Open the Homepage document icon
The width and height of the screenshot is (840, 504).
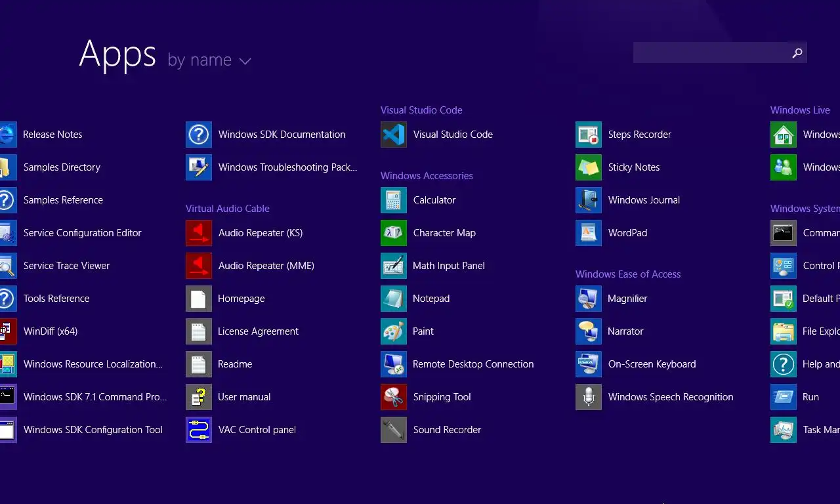click(199, 299)
